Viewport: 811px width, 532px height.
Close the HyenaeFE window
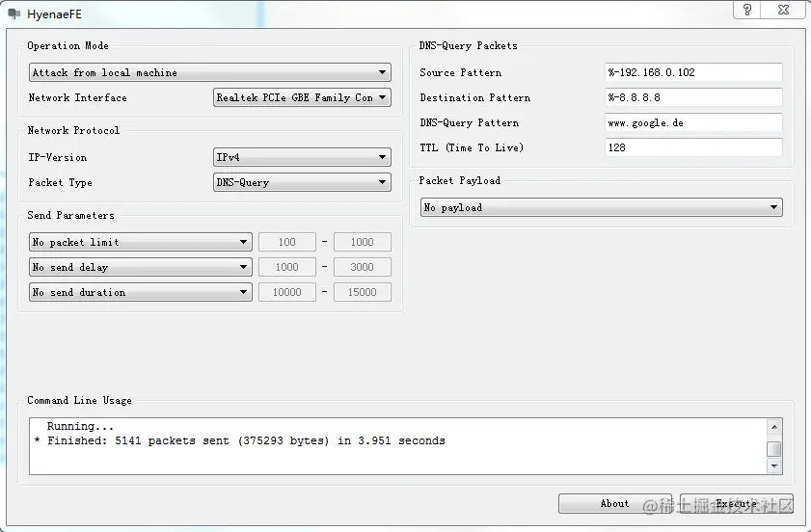(x=783, y=10)
